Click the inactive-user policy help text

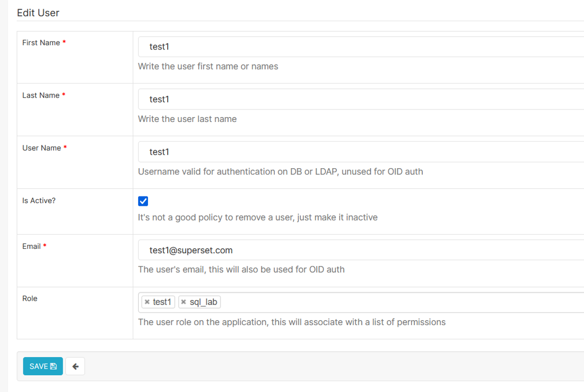click(257, 217)
